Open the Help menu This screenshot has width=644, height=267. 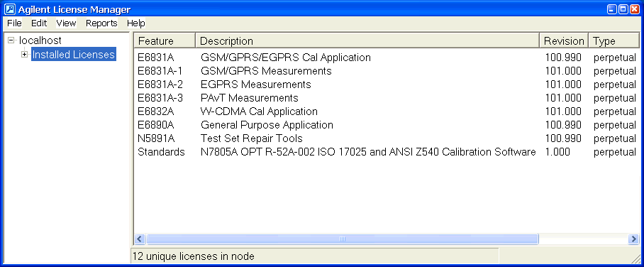click(136, 23)
